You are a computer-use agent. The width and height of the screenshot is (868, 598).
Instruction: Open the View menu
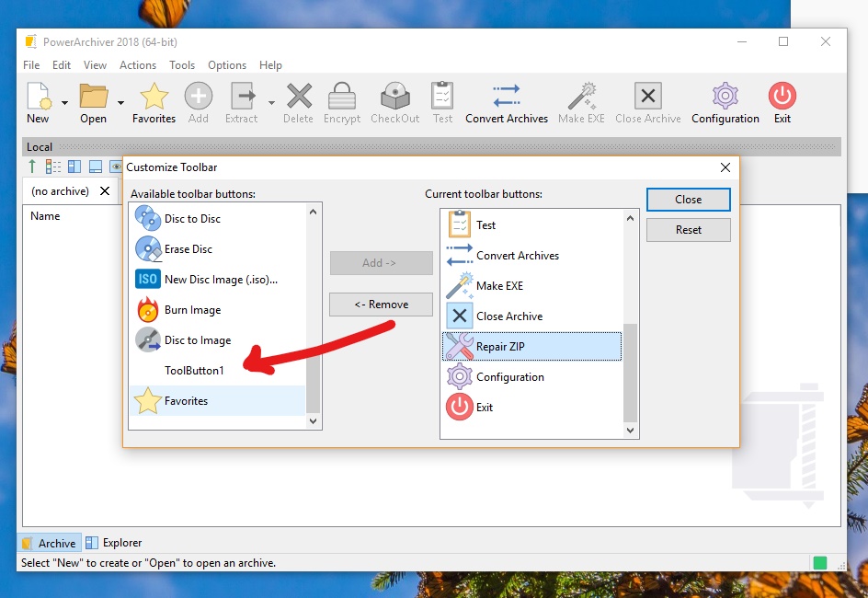[96, 64]
